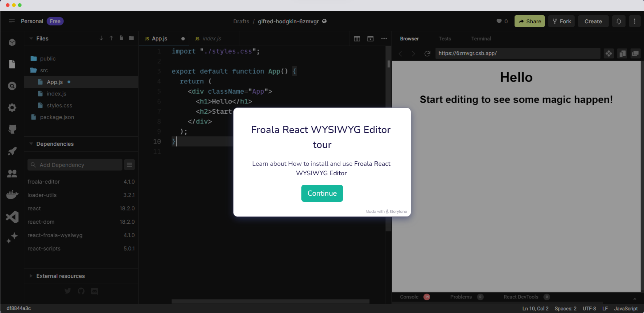The height and width of the screenshot is (313, 644).
Task: Open the index.js editor tab
Action: click(211, 39)
